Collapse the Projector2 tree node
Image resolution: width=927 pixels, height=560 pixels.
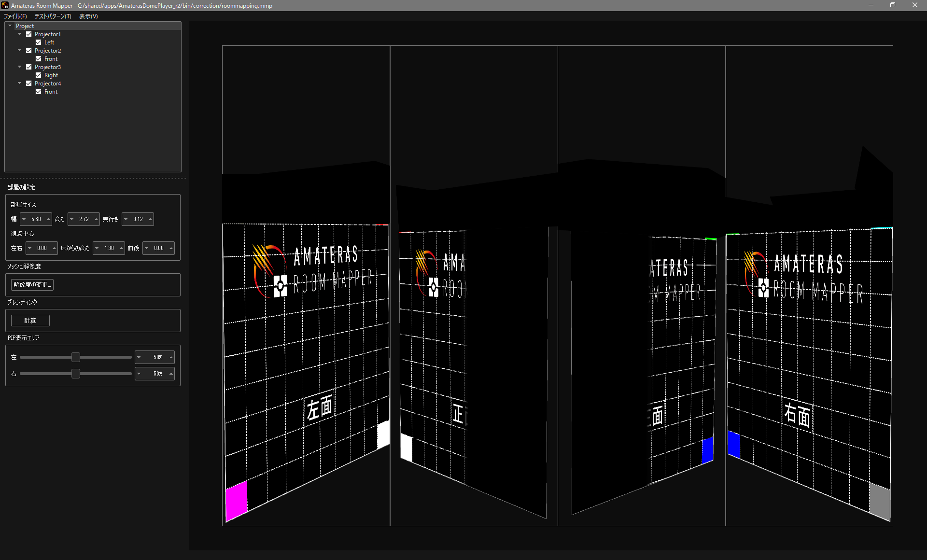coord(20,50)
